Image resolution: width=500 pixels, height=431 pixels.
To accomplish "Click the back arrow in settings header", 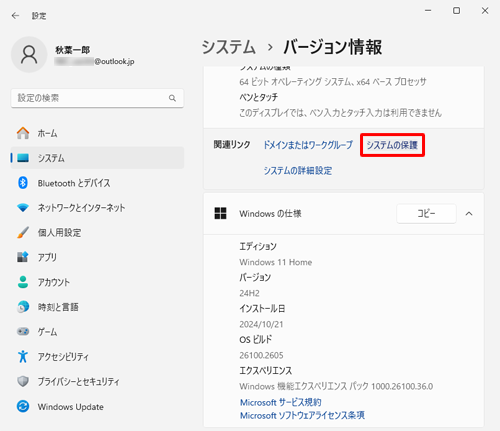I will (15, 16).
